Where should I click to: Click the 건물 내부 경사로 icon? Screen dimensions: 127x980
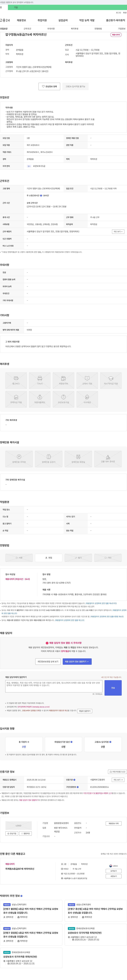click(x=108, y=459)
